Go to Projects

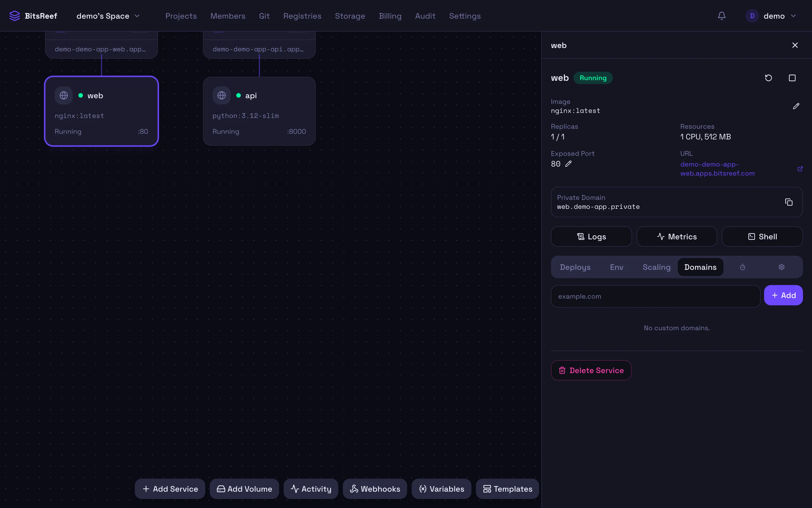coord(181,16)
